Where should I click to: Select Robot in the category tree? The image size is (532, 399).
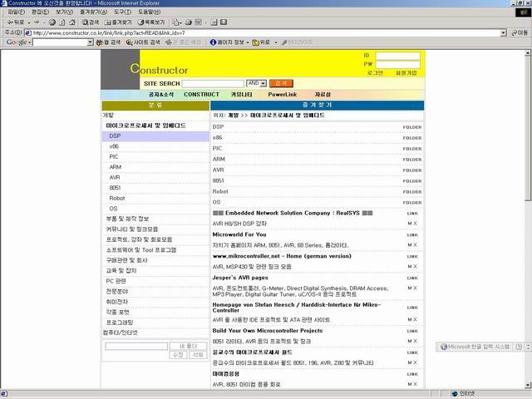(117, 198)
